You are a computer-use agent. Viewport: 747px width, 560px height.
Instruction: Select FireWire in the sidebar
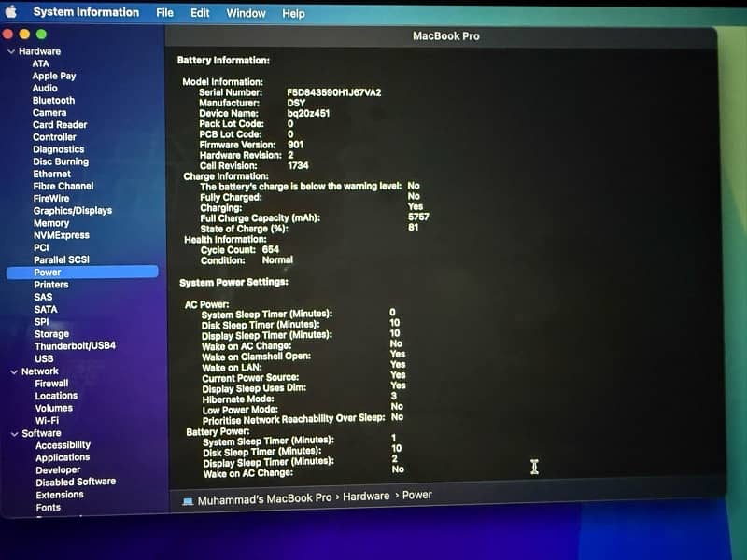(51, 199)
